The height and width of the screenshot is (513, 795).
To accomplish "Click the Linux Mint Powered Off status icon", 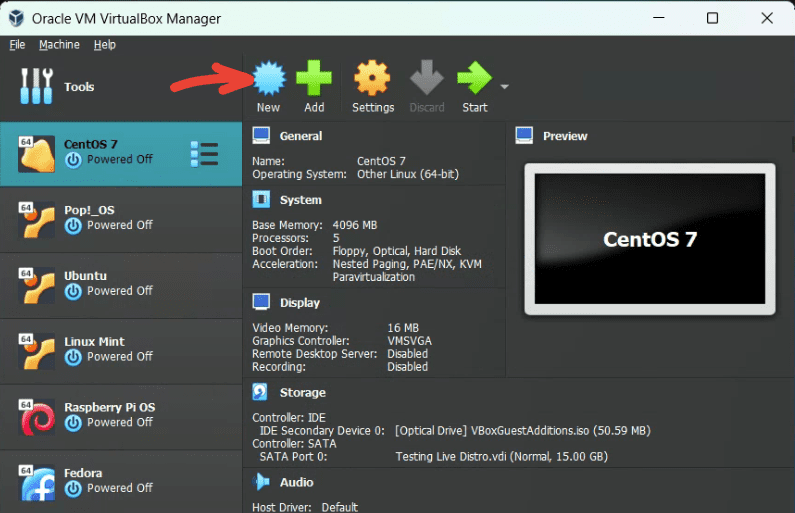I will tap(73, 358).
